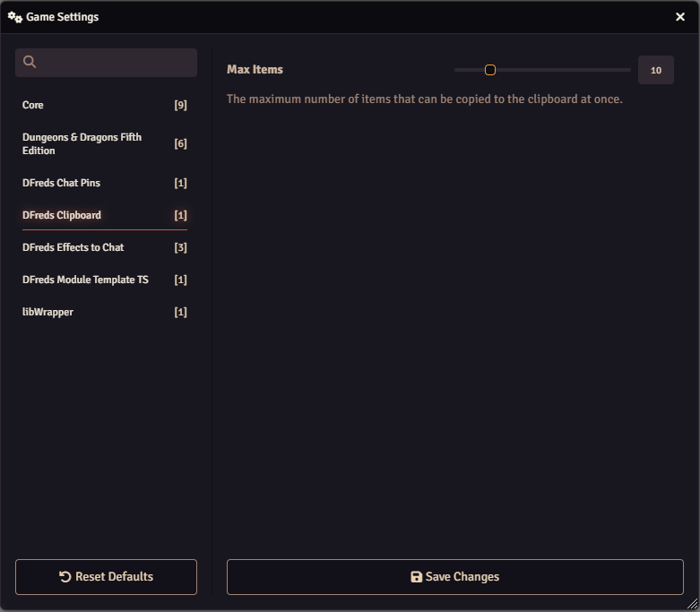Switch to DFreds Chat Pins settings
This screenshot has width=700, height=612.
61,183
